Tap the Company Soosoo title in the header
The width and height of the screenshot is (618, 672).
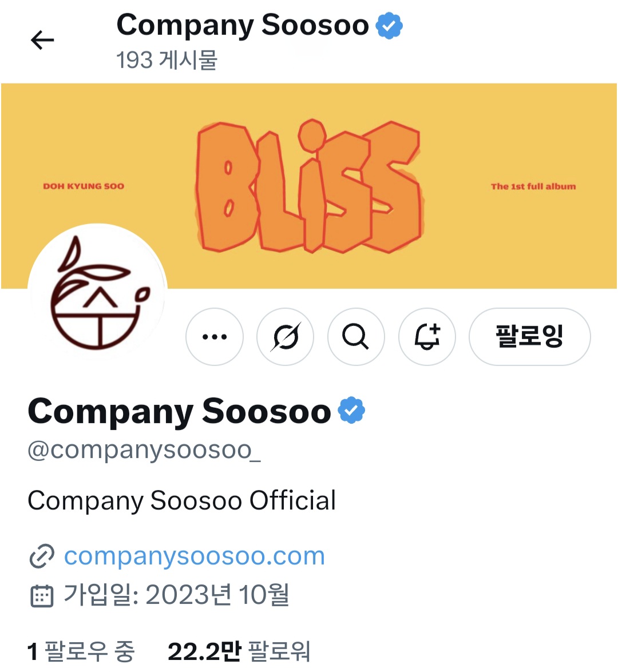point(243,25)
